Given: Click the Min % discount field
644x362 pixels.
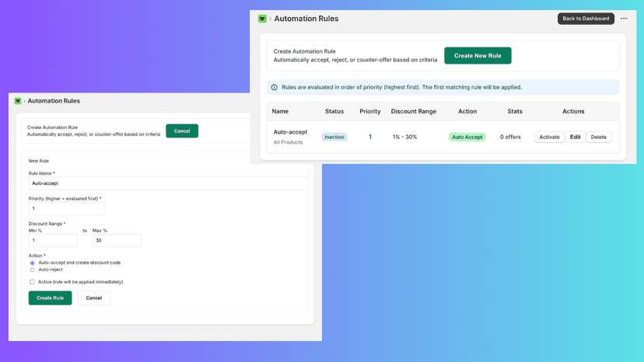Looking at the screenshot, I should pos(53,240).
